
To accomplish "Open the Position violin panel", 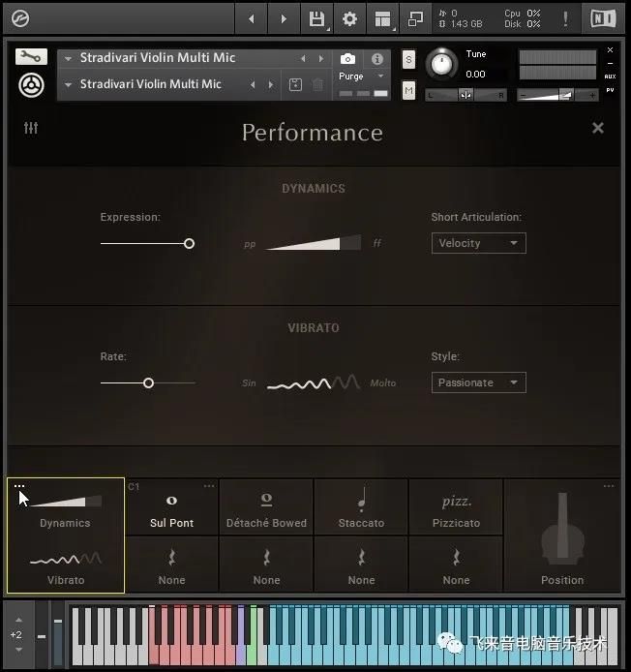I will point(562,535).
